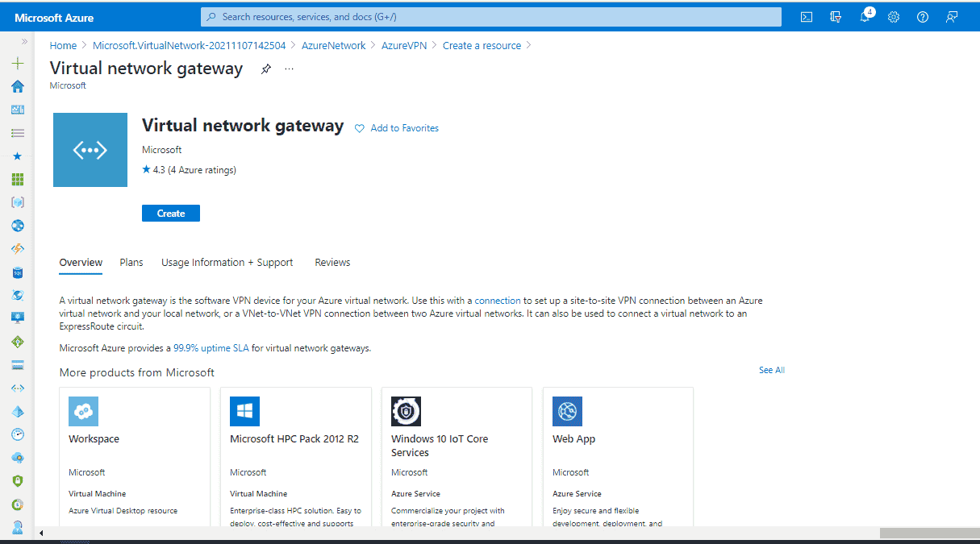
Task: Go to Home breadcrumb link
Action: [64, 46]
